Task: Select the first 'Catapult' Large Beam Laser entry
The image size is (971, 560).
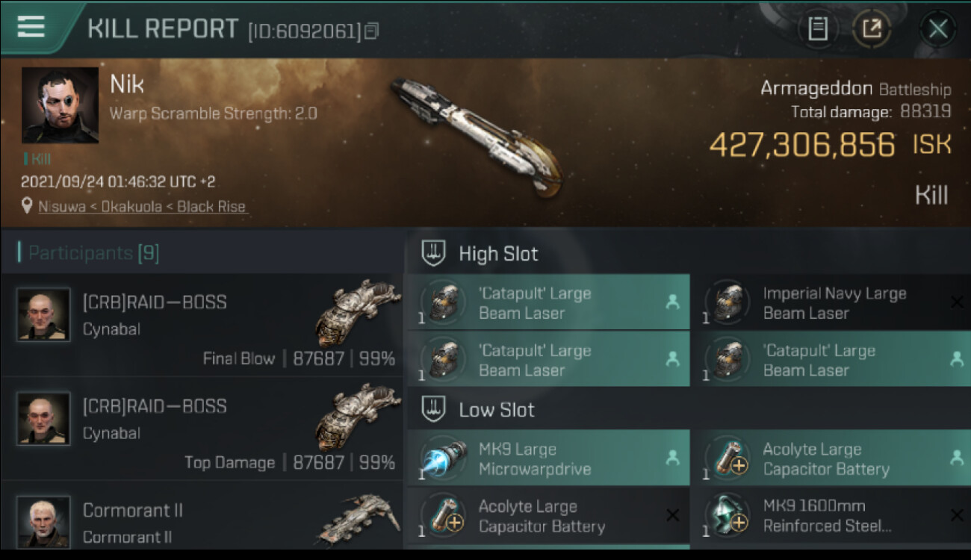Action: pyautogui.click(x=547, y=302)
